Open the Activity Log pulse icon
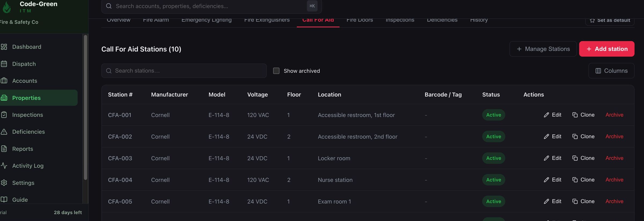644x221 pixels. click(4, 166)
